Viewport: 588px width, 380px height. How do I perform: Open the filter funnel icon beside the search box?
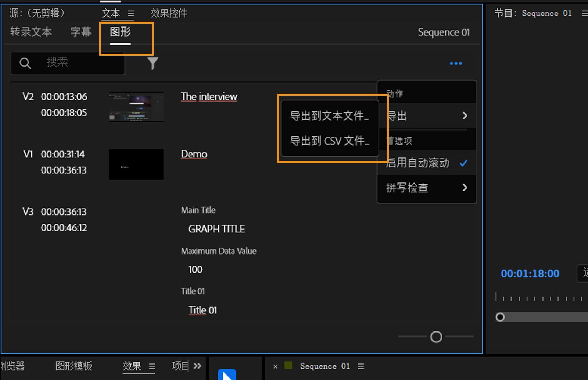[x=153, y=63]
